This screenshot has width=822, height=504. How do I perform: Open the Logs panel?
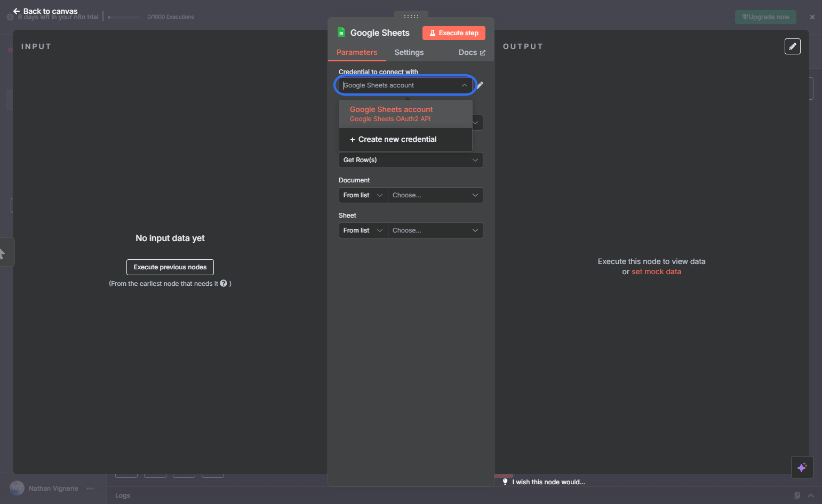(123, 495)
